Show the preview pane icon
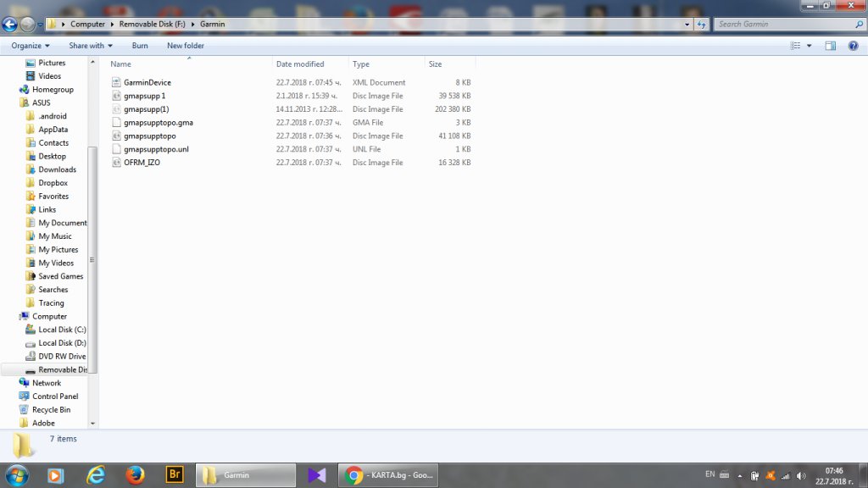Viewport: 868px width, 488px height. point(831,46)
